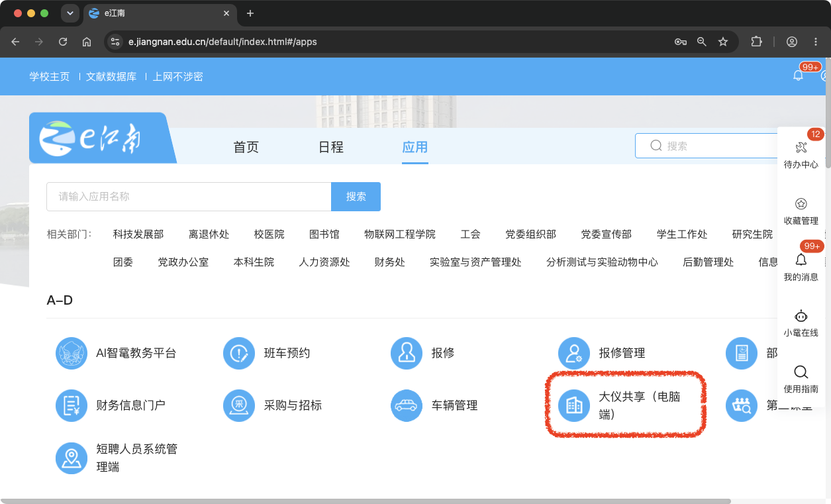
Task: Filter by 人力资源处
Action: coord(324,262)
